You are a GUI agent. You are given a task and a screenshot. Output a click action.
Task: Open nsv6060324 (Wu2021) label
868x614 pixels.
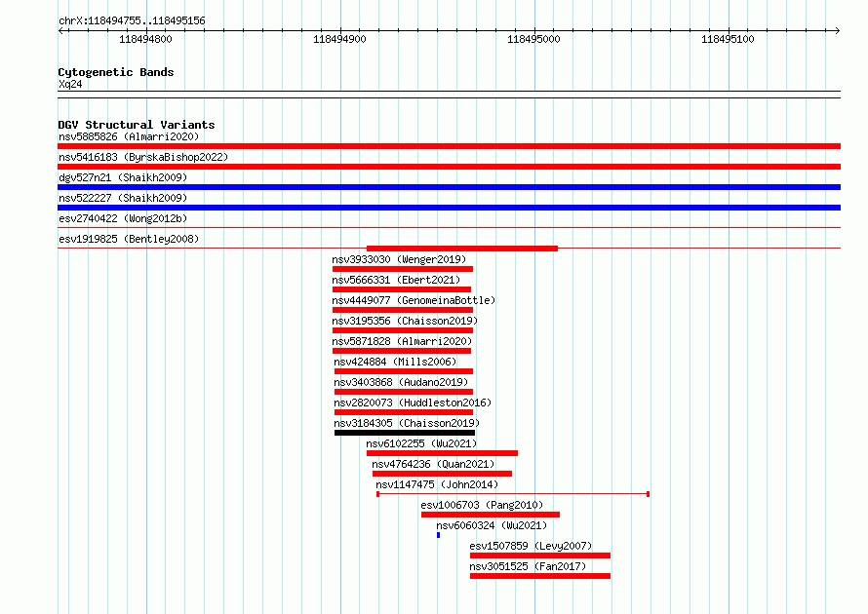tap(492, 525)
